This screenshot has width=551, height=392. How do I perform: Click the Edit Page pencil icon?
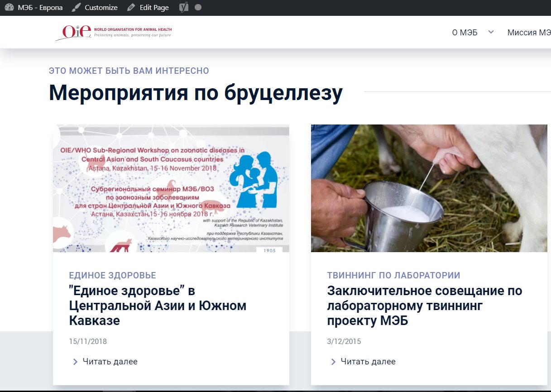click(x=131, y=8)
